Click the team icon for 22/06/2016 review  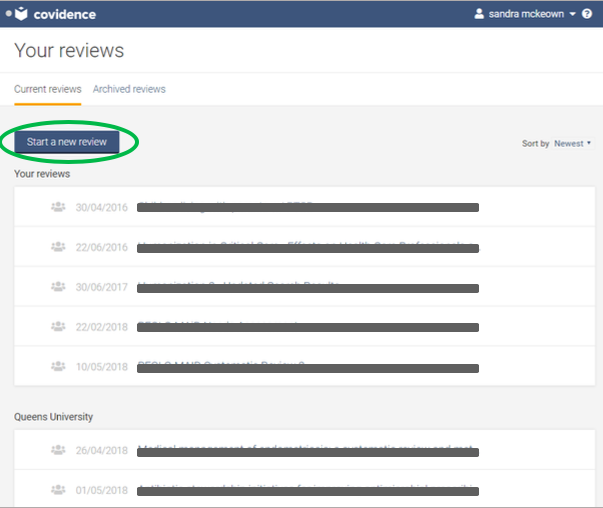(x=58, y=247)
